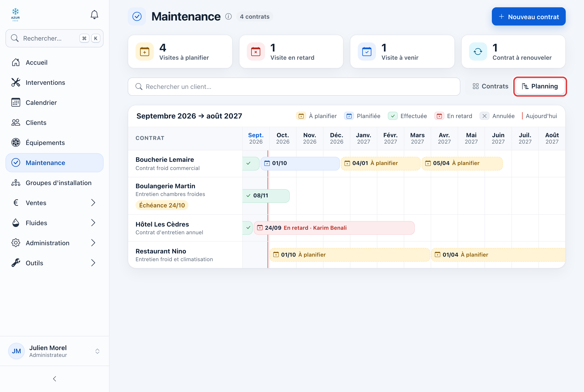Open the Calendrier page
Image resolution: width=584 pixels, height=392 pixels.
click(55, 102)
